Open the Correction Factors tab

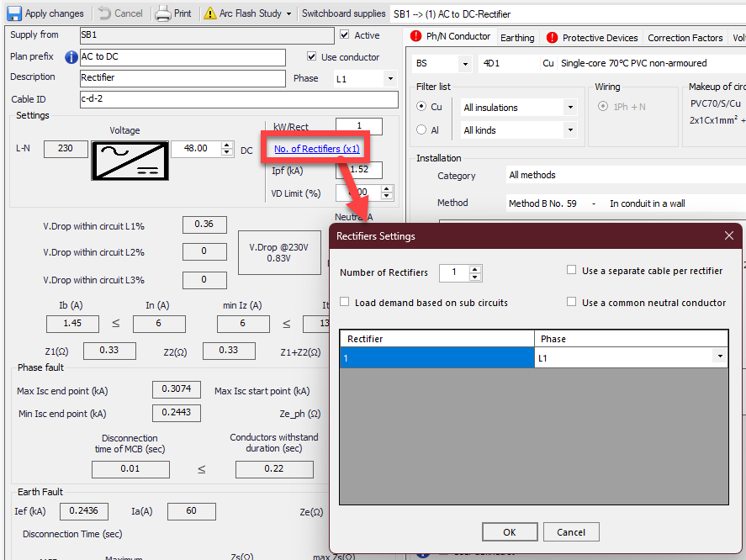tap(685, 38)
